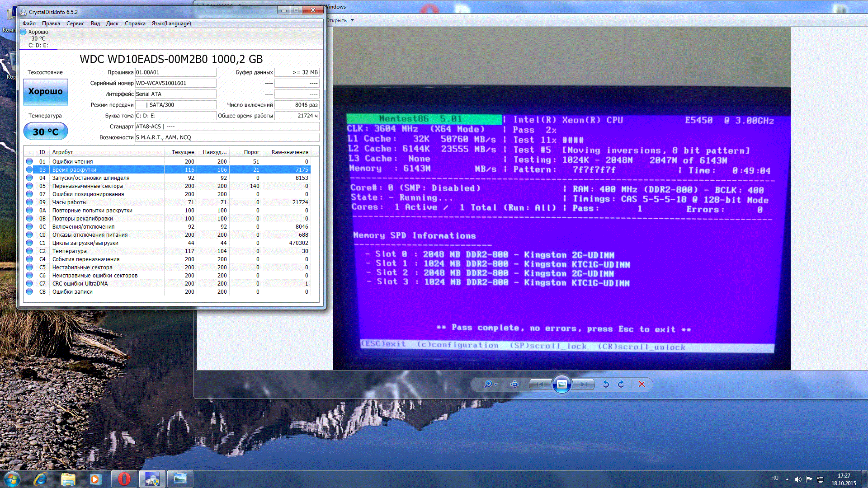Image resolution: width=868 pixels, height=488 pixels.
Task: Open the Язык(Language) menu
Action: coord(171,23)
